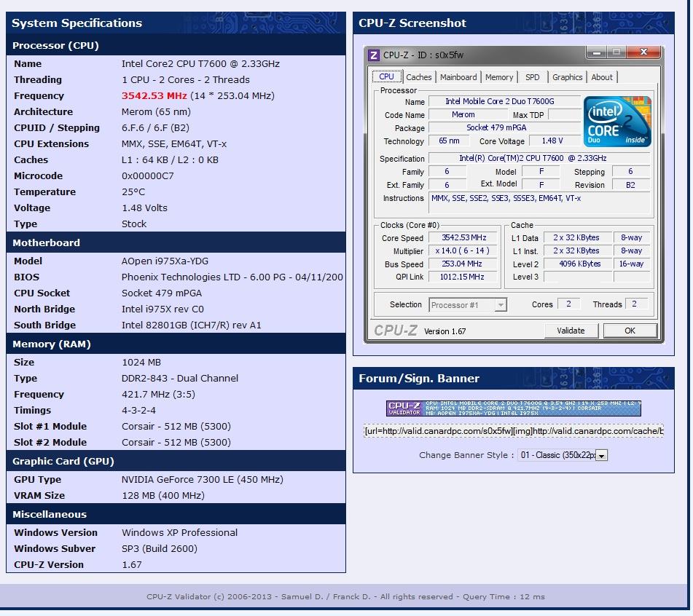Screen dimensions: 693x616
Task: Click the red 3542.53 MHz frequency value
Action: point(154,96)
